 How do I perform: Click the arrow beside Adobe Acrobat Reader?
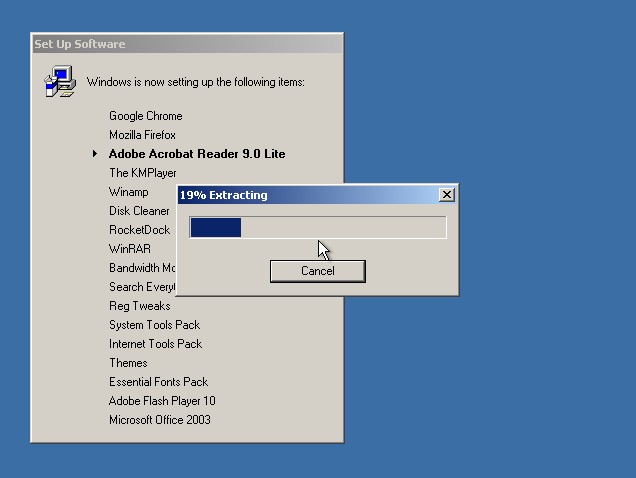tap(95, 153)
